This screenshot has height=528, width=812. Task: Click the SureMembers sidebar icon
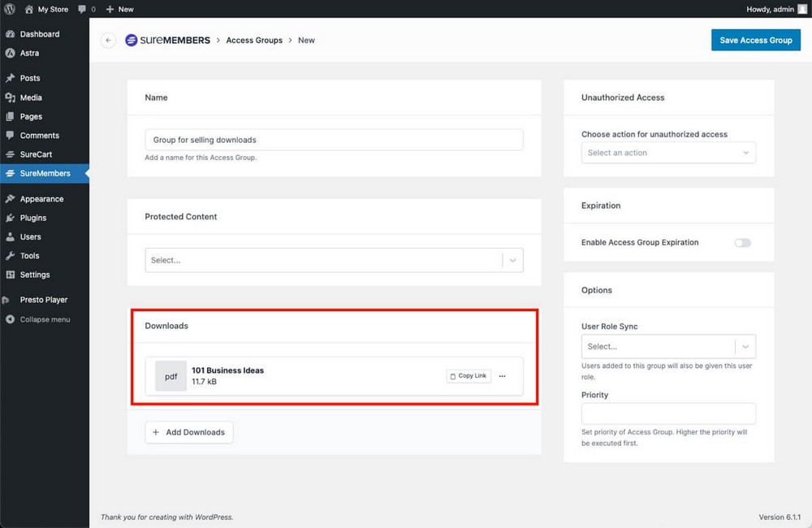[10, 173]
